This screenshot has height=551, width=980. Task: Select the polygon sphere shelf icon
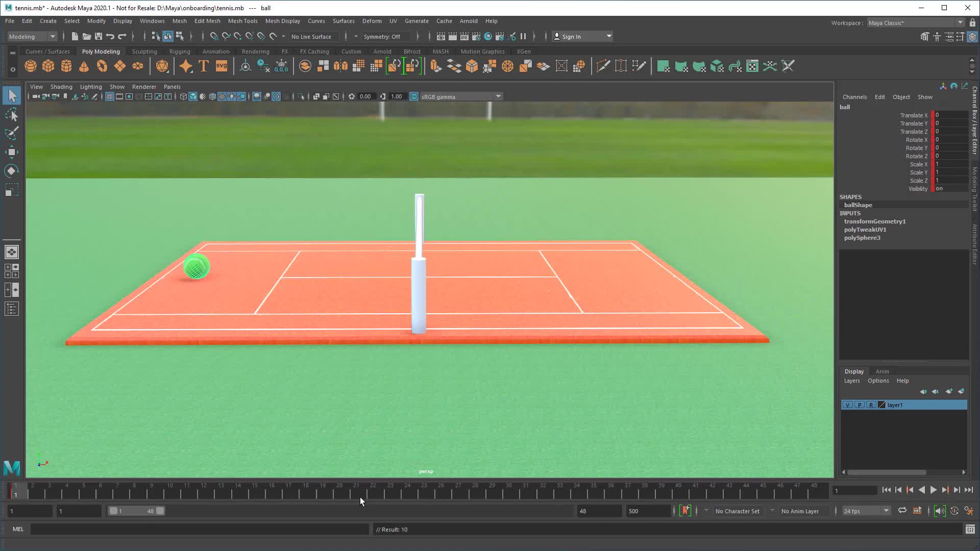pos(31,66)
